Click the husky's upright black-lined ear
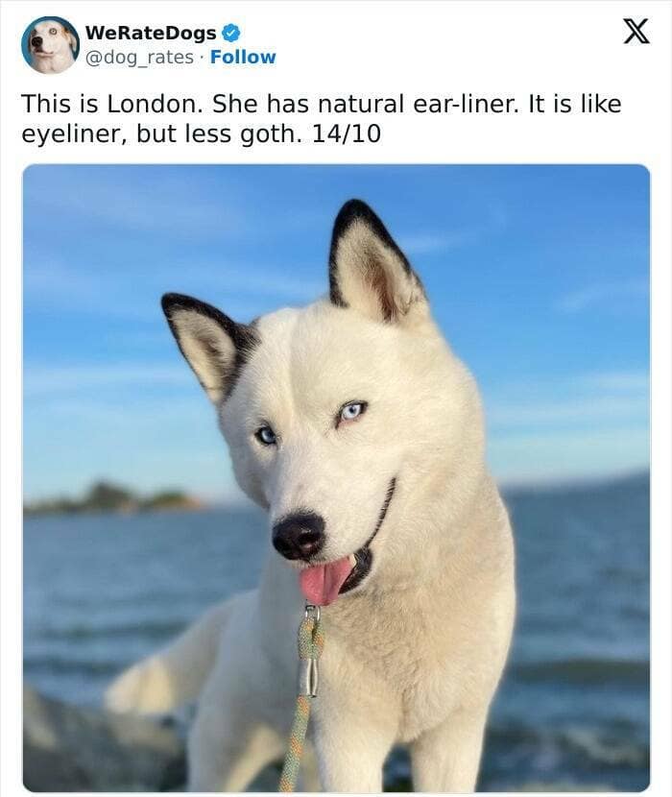Image resolution: width=672 pixels, height=797 pixels. click(373, 262)
